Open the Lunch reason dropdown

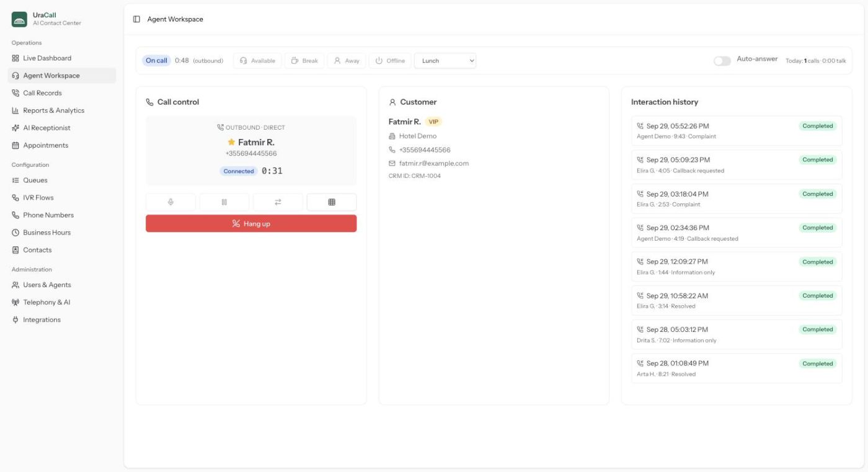point(445,61)
